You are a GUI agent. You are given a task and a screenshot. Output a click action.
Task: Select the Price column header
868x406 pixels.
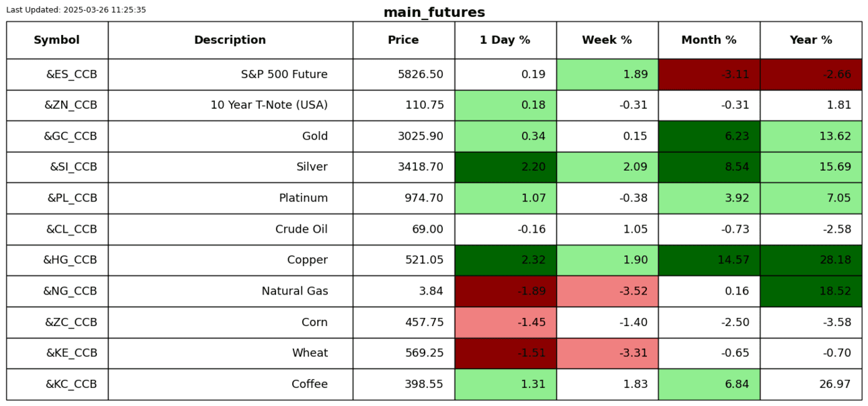coord(403,40)
